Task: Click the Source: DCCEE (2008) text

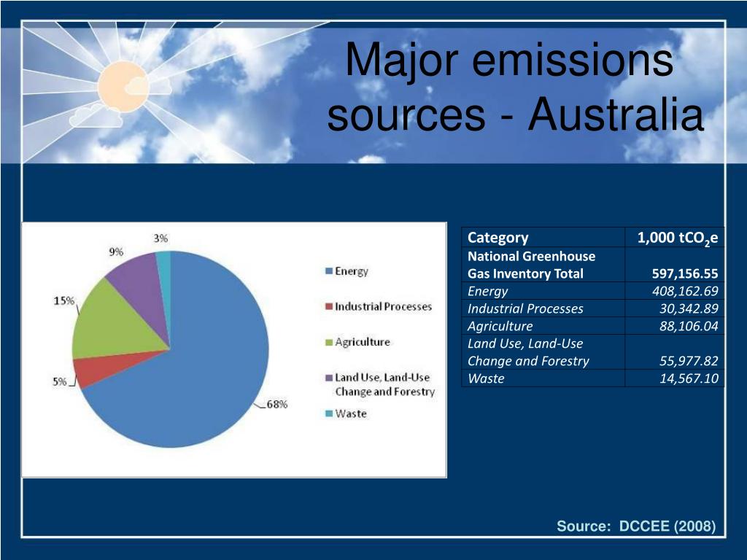Action: [x=636, y=526]
